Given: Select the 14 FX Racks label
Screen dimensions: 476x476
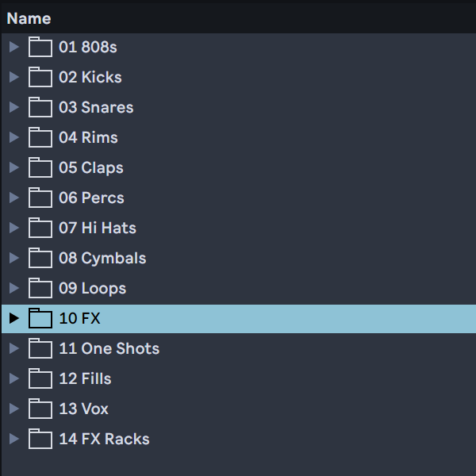Looking at the screenshot, I should click(104, 440).
